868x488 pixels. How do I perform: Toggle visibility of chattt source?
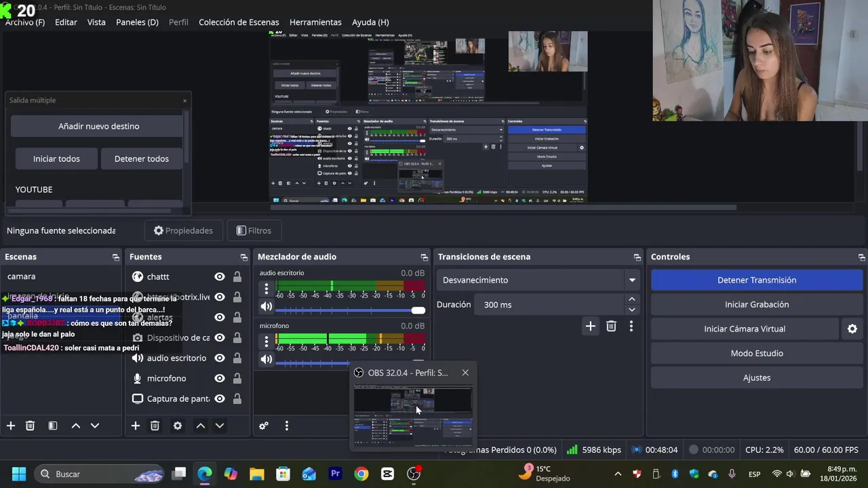[220, 277]
